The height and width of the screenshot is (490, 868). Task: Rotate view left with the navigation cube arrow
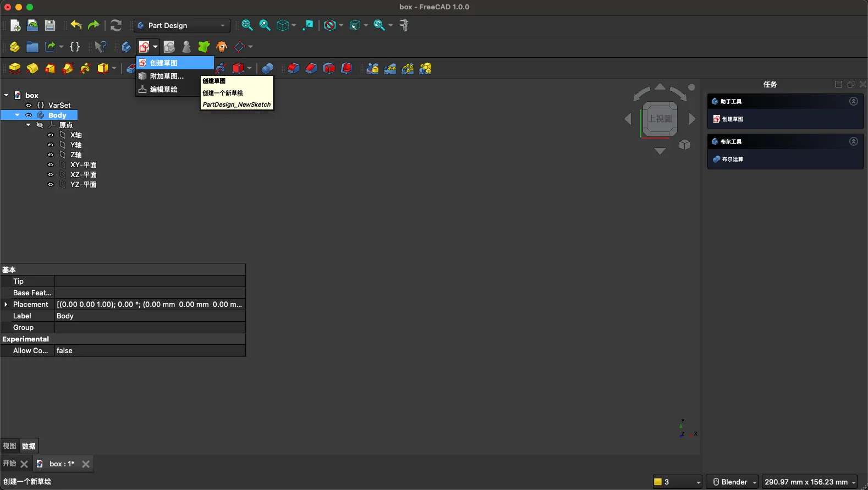[x=628, y=119]
